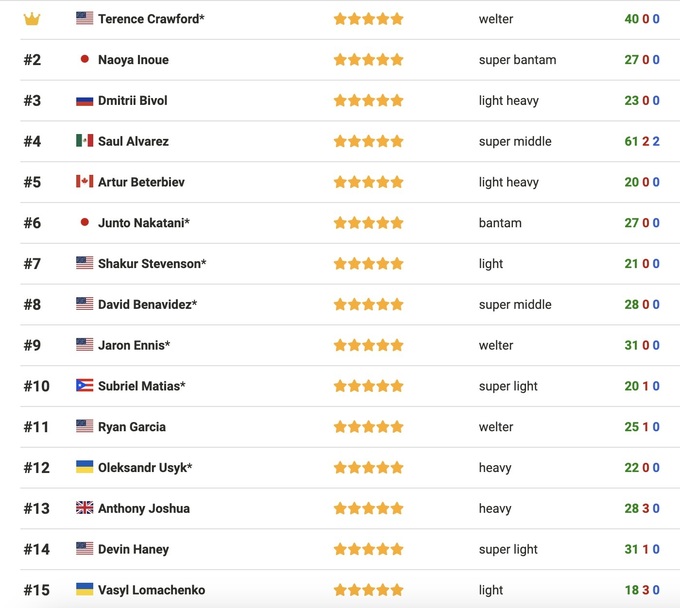Select David Benavidez's name

pos(147,304)
